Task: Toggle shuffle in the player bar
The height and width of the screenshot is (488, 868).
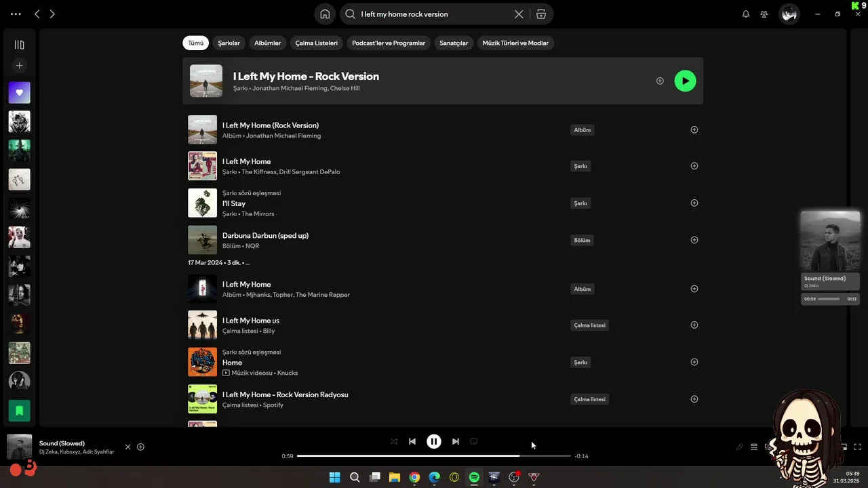Action: (394, 441)
